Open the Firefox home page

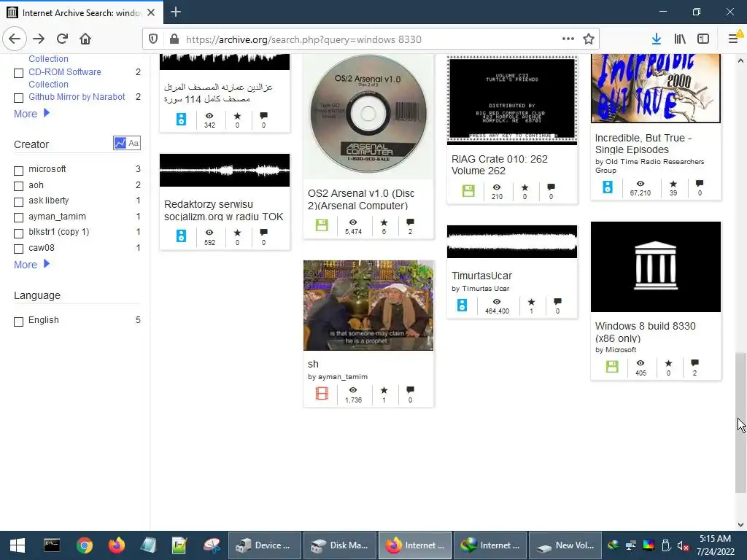[85, 39]
